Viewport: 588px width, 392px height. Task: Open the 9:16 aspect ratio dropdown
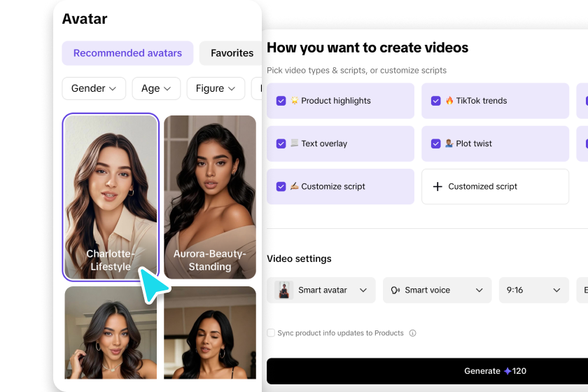click(x=533, y=290)
